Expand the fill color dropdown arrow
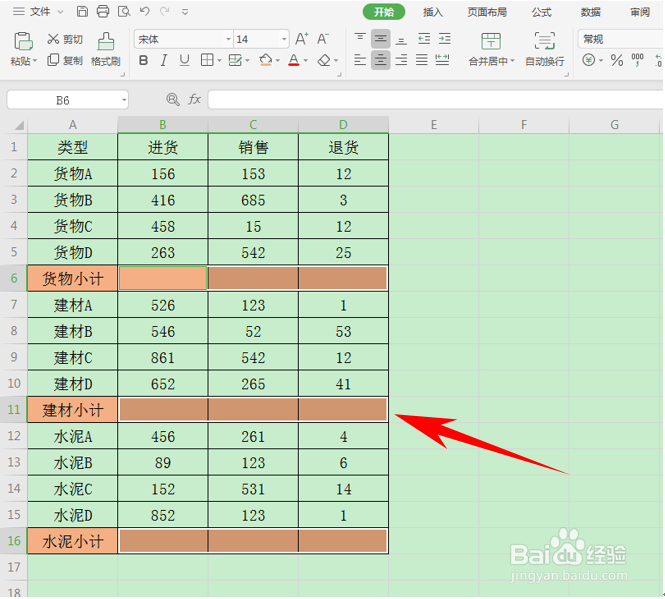665x599 pixels. point(278,61)
